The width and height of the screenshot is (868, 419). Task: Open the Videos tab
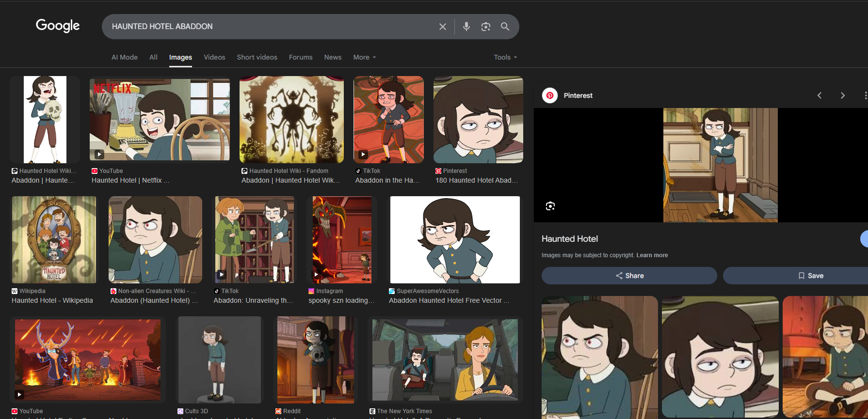[x=214, y=57]
